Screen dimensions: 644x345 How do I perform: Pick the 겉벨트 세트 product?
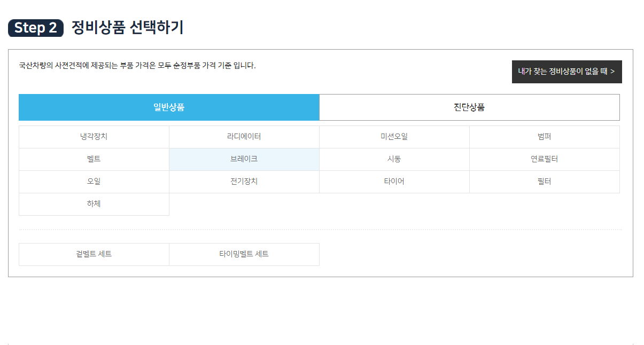tap(94, 254)
